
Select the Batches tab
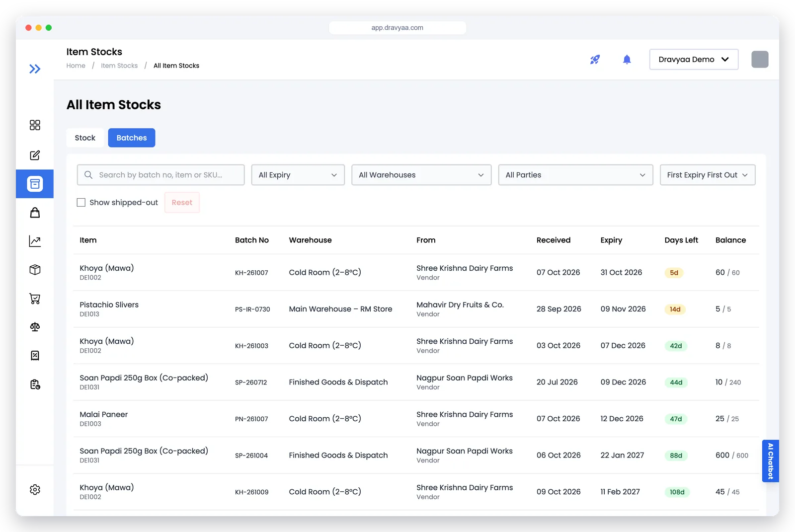(x=132, y=138)
